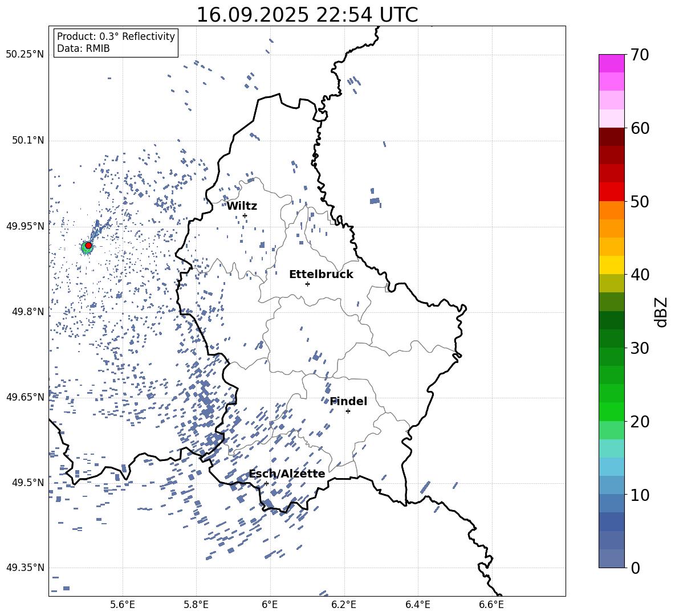Select the Wiltz map label
Viewport: 675px width, 616px height.
tap(242, 206)
